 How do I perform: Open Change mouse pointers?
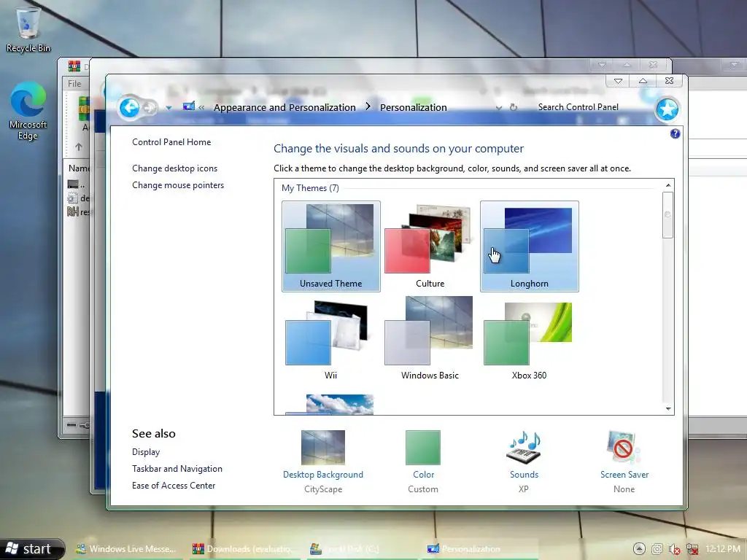click(178, 184)
